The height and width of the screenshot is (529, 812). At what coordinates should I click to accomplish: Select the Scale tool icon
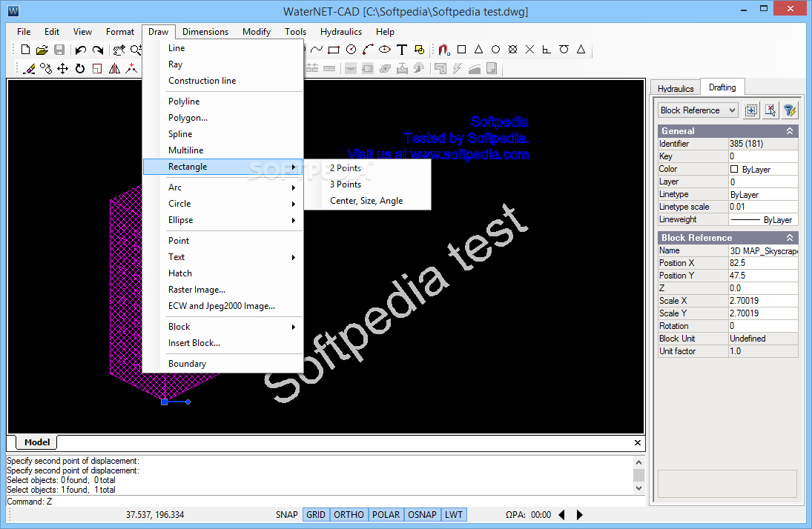tap(97, 68)
